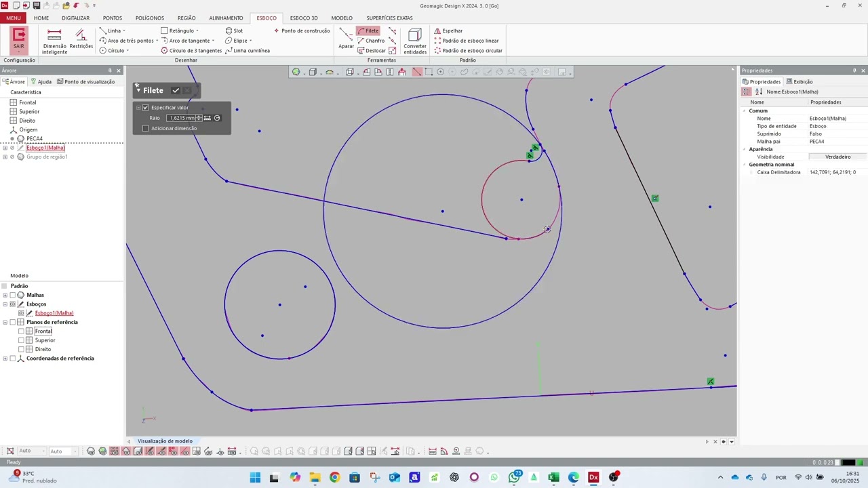
Task: Click the Visualização de modelo tab
Action: click(x=165, y=441)
